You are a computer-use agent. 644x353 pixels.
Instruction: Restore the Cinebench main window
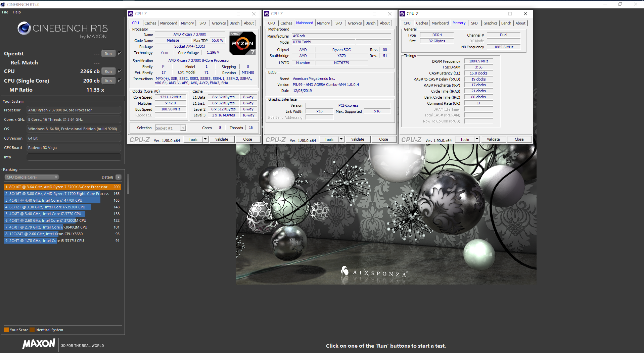620,4
